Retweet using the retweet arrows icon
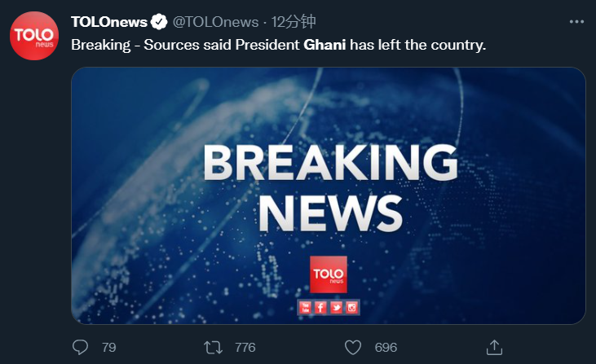 pos(213,347)
